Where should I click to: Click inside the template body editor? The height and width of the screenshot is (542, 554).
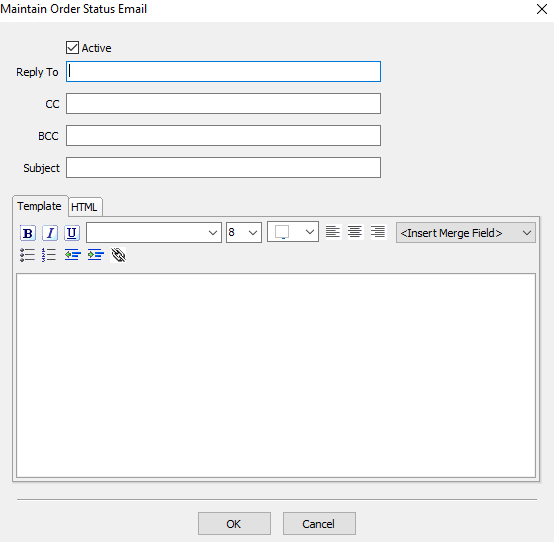(276, 375)
